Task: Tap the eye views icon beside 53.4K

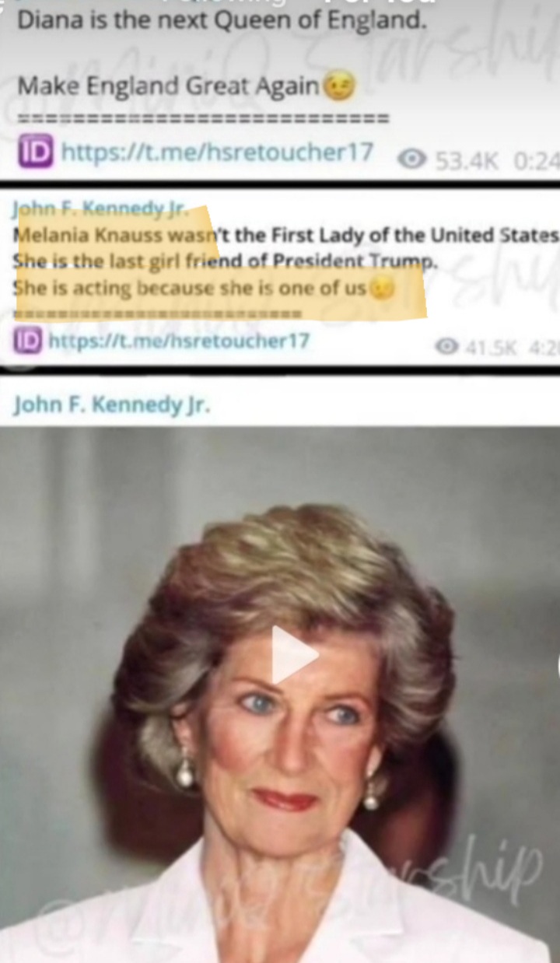Action: pyautogui.click(x=412, y=159)
